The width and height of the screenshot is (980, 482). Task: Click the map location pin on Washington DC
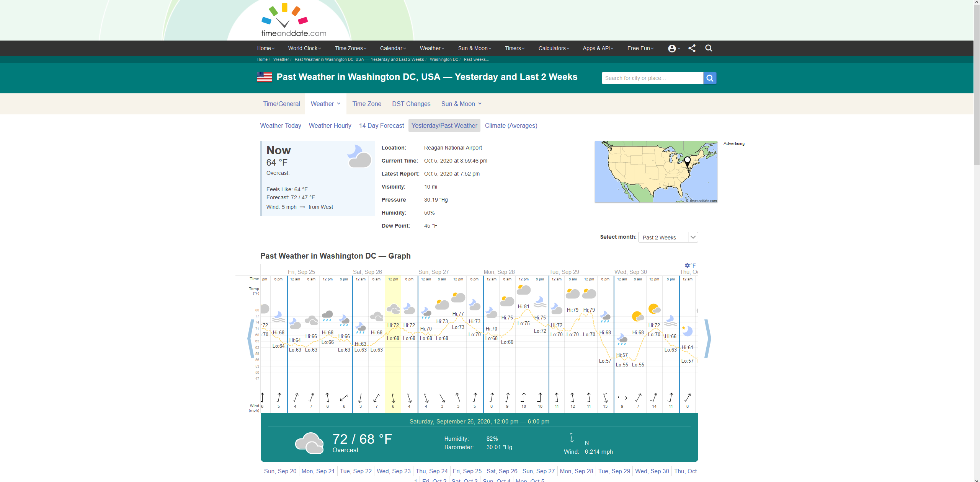click(687, 162)
